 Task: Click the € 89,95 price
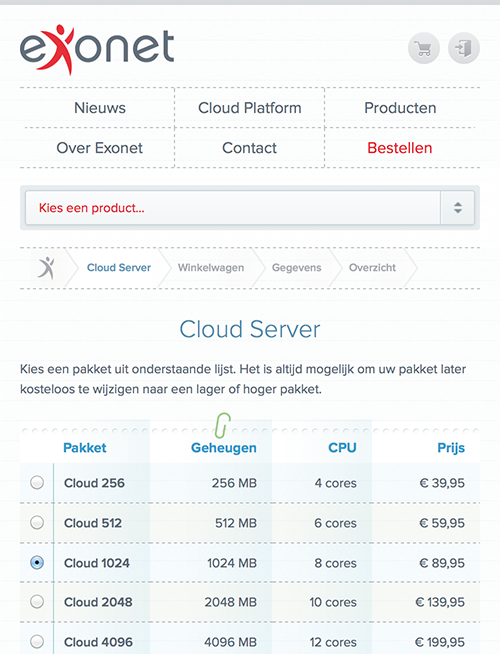point(442,563)
